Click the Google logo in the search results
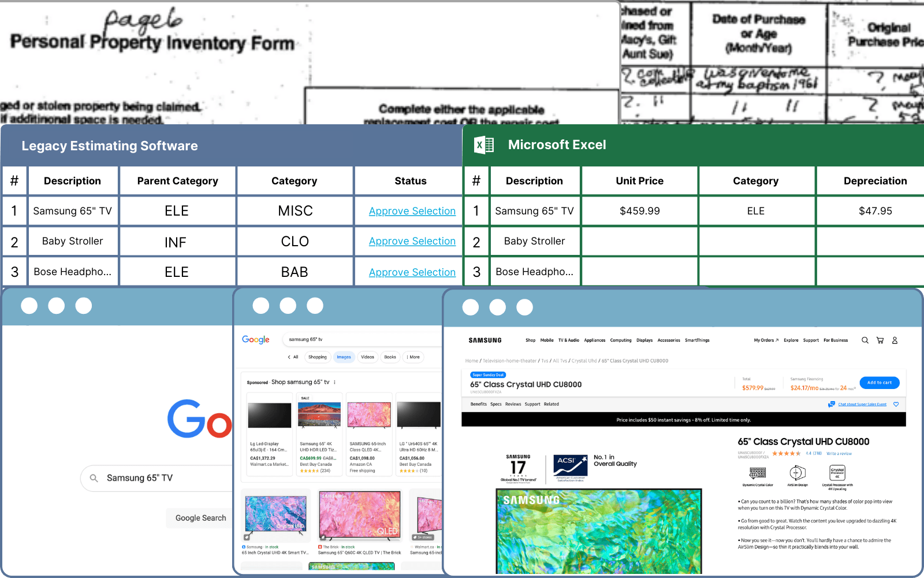Screen dimensions: 924x578 pos(256,340)
